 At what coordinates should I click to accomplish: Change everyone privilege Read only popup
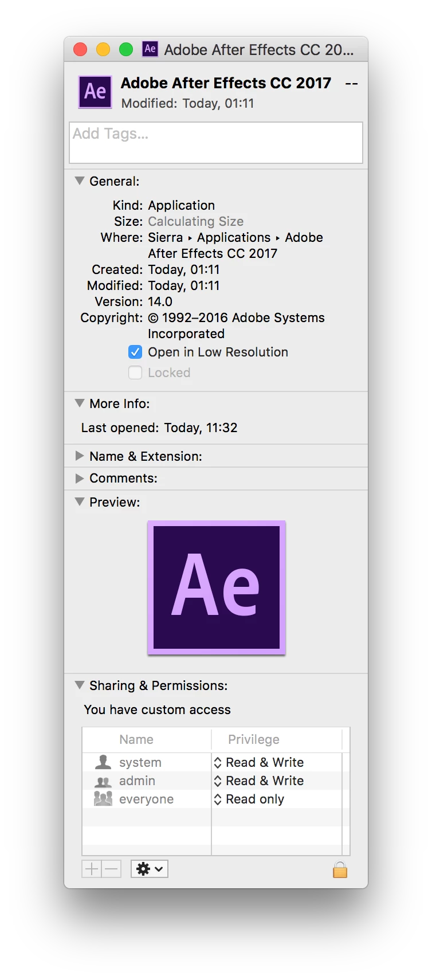tap(249, 799)
